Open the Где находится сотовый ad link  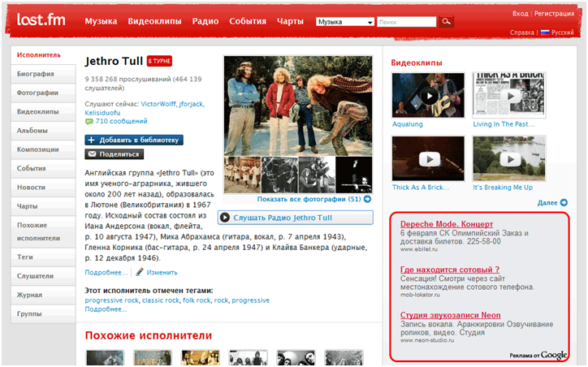pos(450,270)
